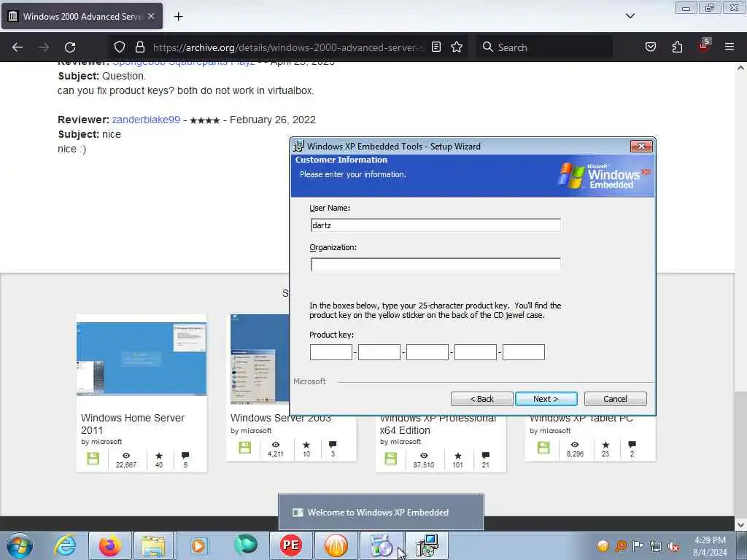The width and height of the screenshot is (747, 560).
Task: Open Windows Media Player in taskbar
Action: (x=198, y=545)
